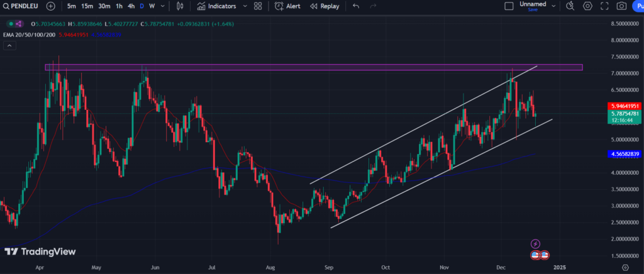Click the blue Publish button
The width and height of the screenshot is (644, 274).
click(x=638, y=6)
